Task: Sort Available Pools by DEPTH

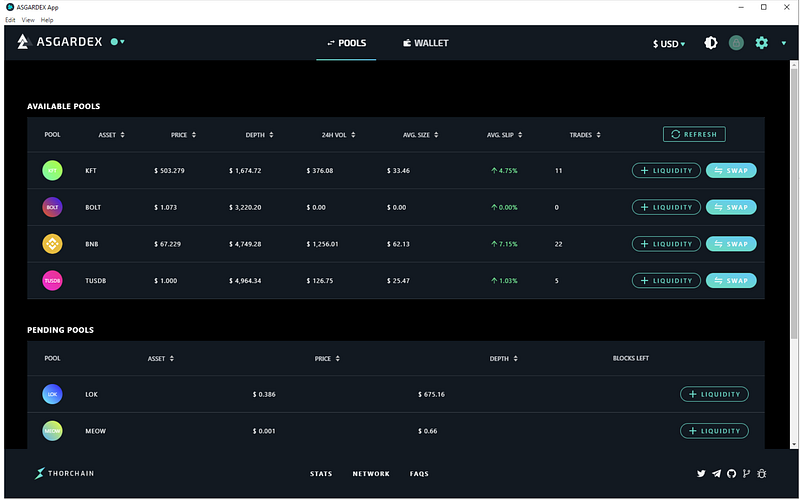Action: [x=259, y=135]
